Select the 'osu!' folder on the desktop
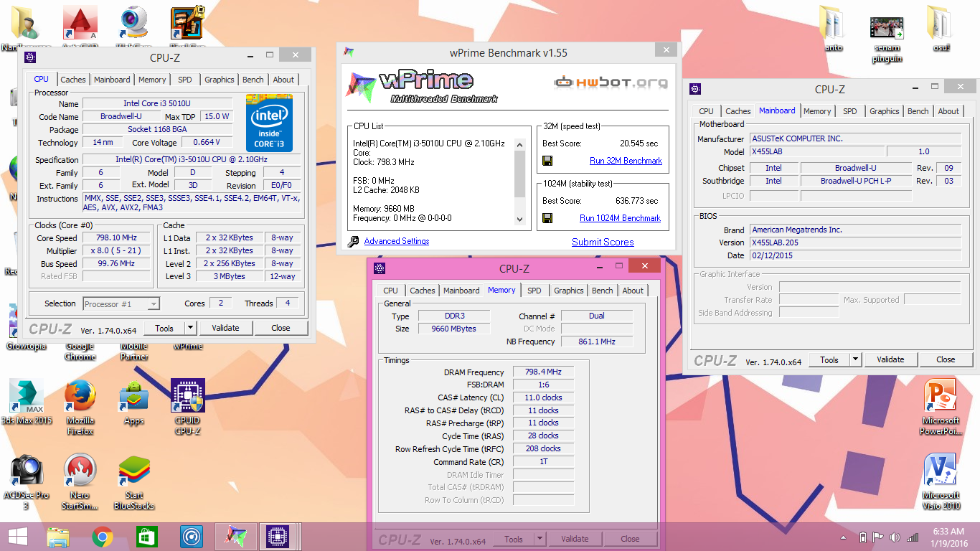This screenshot has width=980, height=551. (941, 29)
